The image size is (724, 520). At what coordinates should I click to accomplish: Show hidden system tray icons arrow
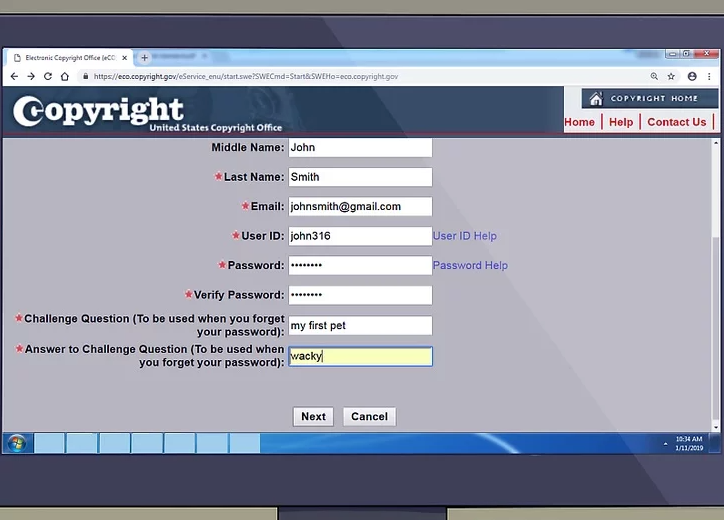665,443
